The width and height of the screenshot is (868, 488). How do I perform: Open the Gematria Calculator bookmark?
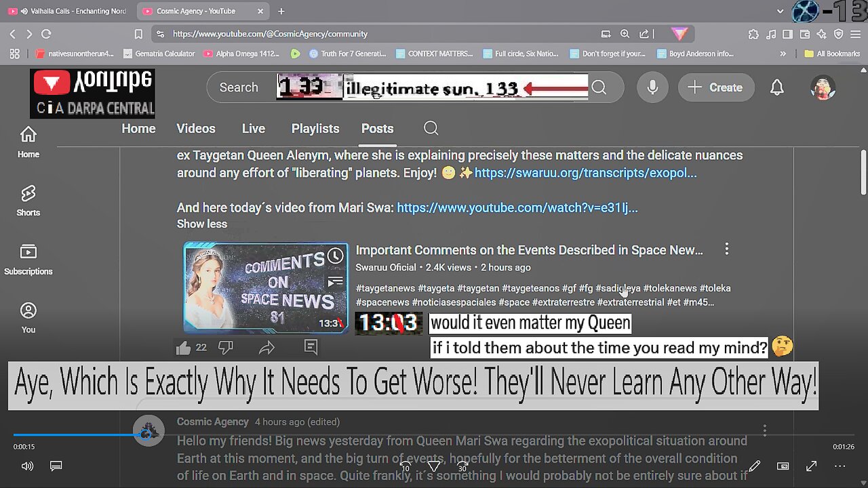(159, 54)
